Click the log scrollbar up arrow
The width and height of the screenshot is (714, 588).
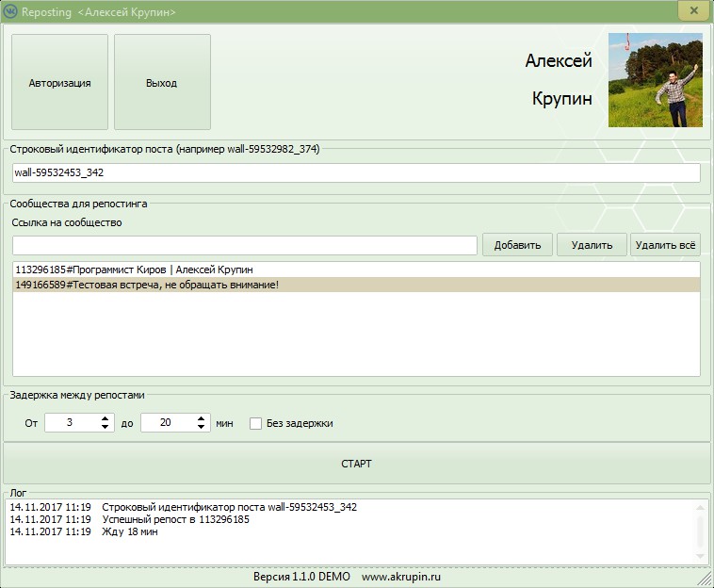point(700,507)
